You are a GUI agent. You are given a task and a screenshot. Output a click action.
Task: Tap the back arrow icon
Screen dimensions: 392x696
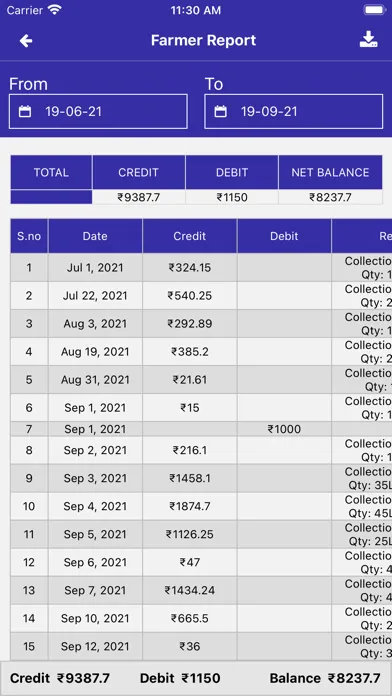click(x=26, y=41)
